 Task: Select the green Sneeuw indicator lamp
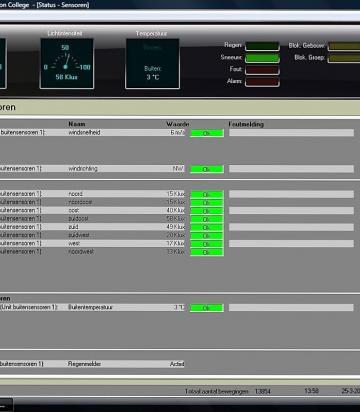pos(262,58)
